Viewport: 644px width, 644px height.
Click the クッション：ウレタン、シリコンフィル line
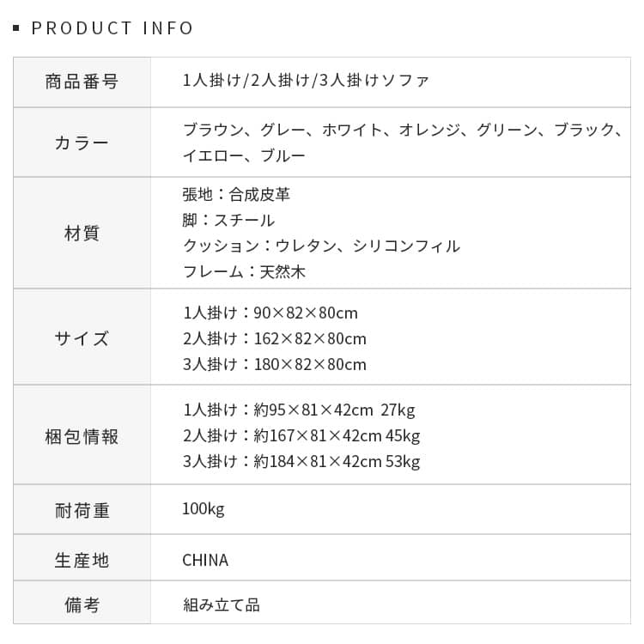click(321, 246)
